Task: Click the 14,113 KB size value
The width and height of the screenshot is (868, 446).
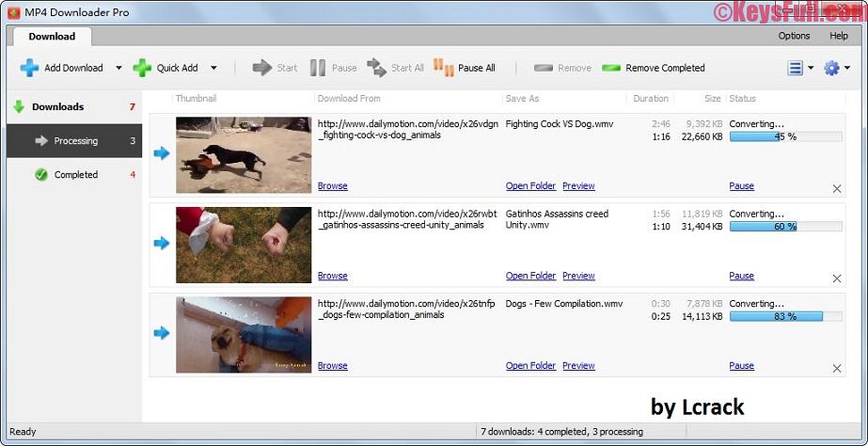Action: pyautogui.click(x=702, y=316)
